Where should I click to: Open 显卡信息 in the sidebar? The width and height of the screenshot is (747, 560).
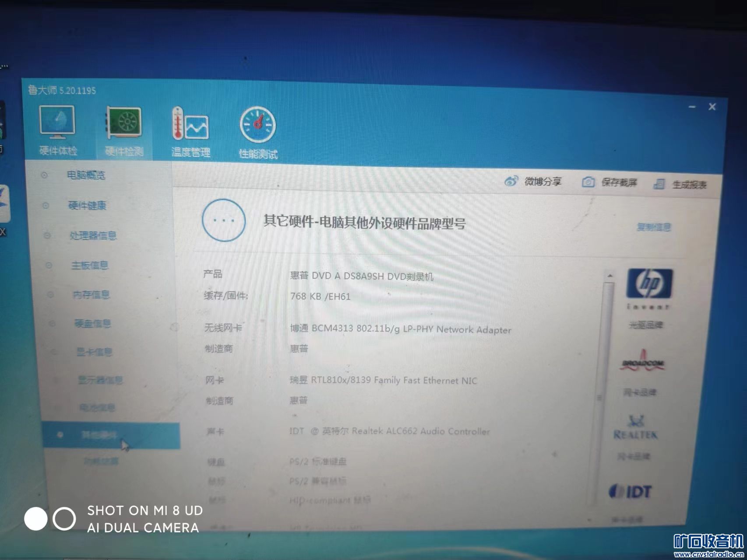(94, 352)
